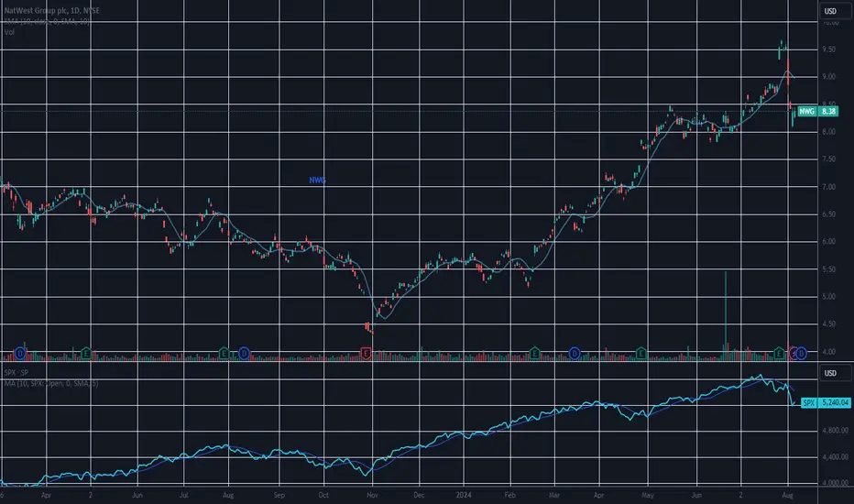Click the NWG 8.38 last-price label
The width and height of the screenshot is (854, 504).
point(818,111)
